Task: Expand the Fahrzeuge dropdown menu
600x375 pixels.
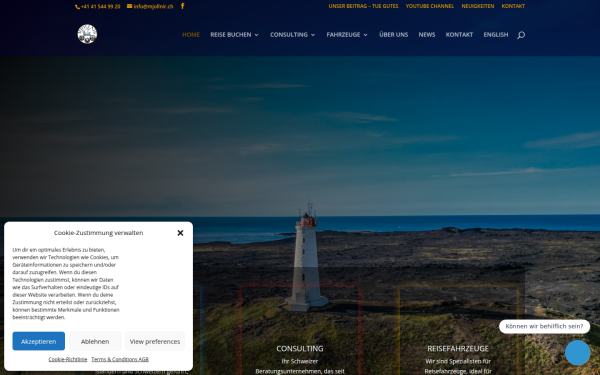Action: point(347,34)
